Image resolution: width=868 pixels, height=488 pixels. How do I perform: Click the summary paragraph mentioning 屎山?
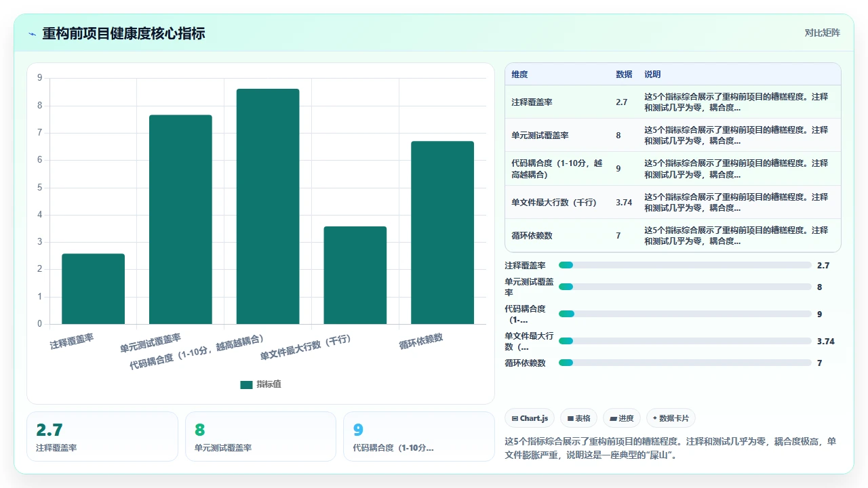[x=671, y=448]
